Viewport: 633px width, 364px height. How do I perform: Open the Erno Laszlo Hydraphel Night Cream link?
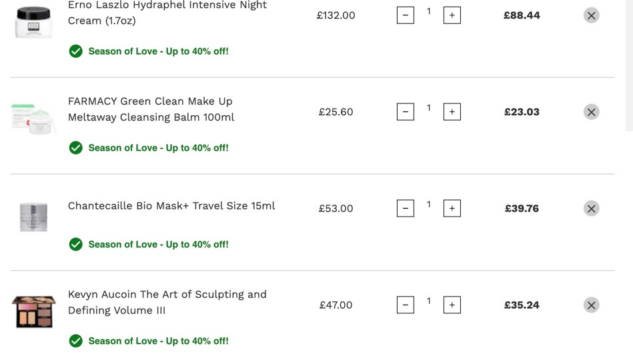pos(167,13)
